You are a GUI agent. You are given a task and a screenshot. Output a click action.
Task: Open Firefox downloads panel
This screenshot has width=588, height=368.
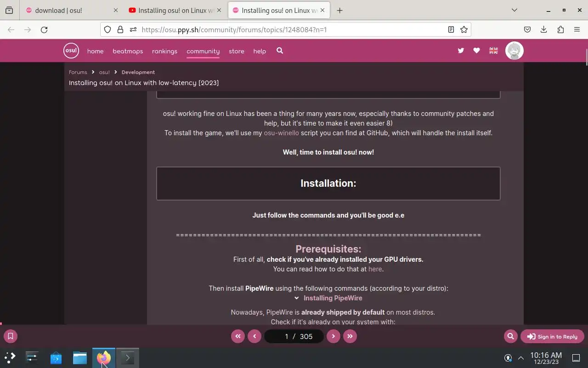point(544,29)
